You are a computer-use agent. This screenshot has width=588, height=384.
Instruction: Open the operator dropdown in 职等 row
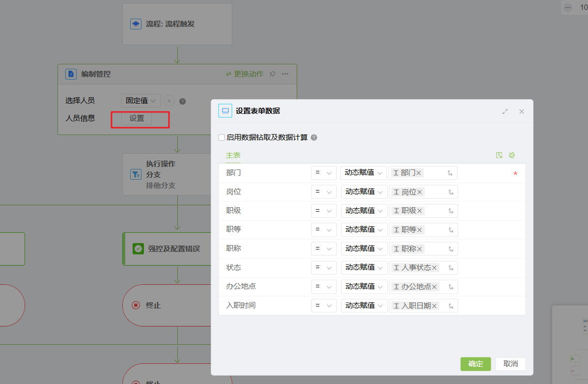(324, 230)
